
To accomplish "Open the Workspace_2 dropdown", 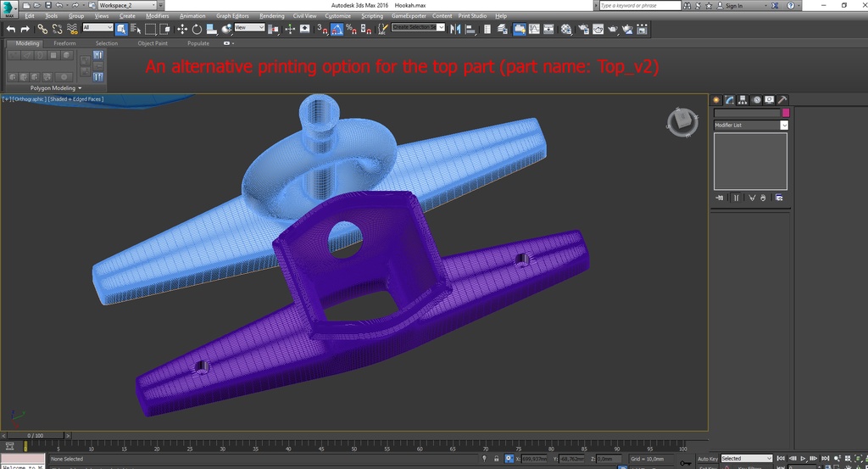I will pos(127,5).
